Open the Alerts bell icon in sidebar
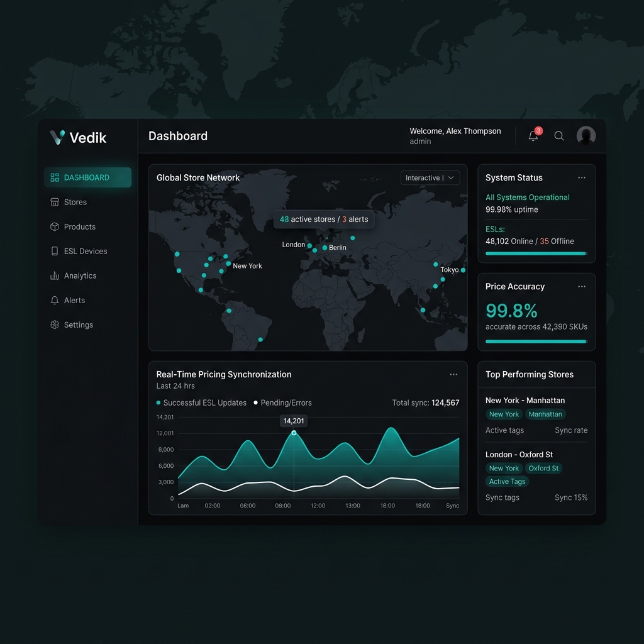Viewport: 644px width, 644px height. 53,300
